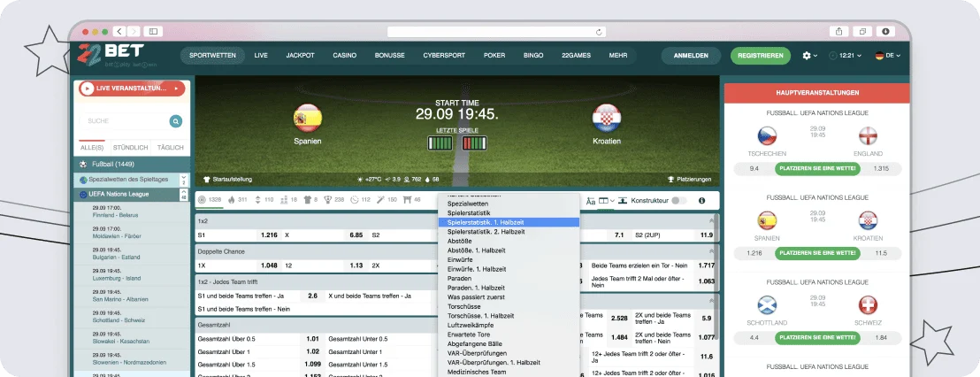Open the column layout dropdown
Viewport: 980px width, 377px height.
pos(606,201)
